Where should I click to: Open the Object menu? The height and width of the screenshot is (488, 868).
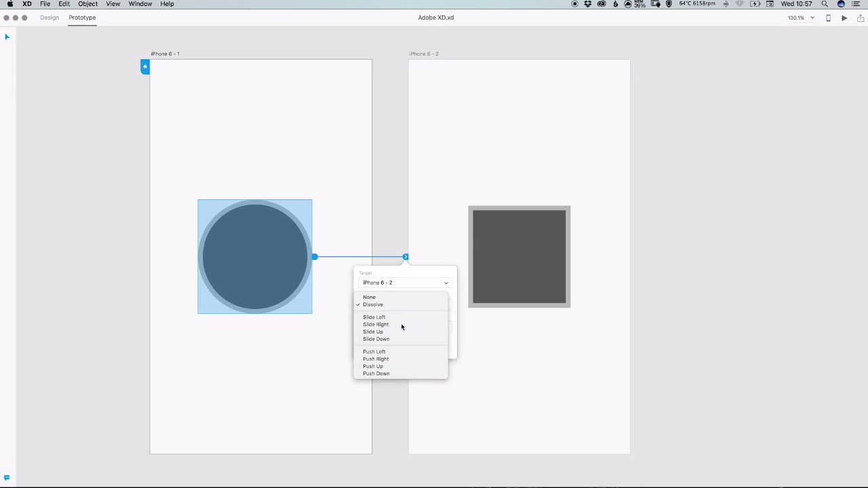click(x=88, y=4)
